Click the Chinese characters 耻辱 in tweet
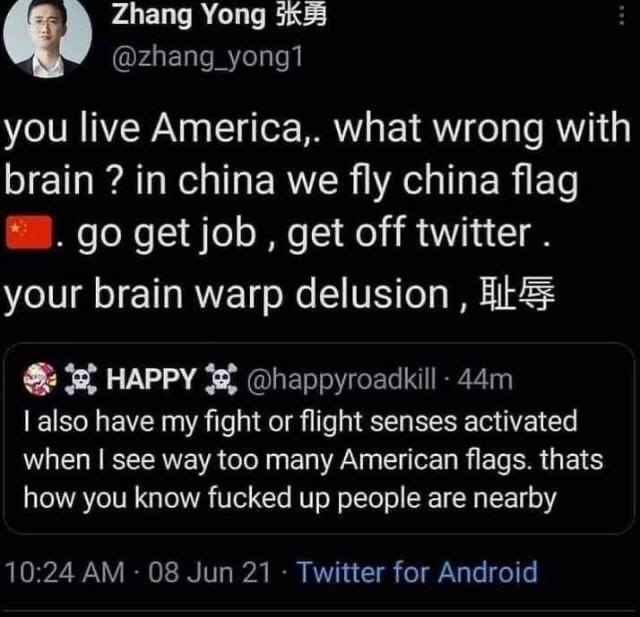The image size is (640, 617). (517, 293)
